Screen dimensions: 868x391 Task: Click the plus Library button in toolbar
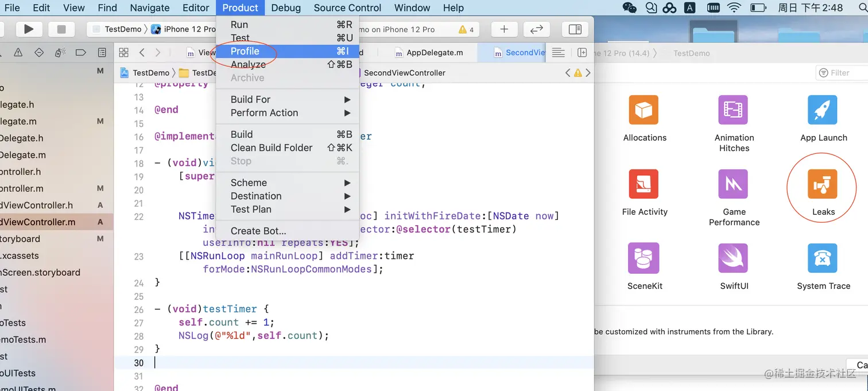pos(504,29)
